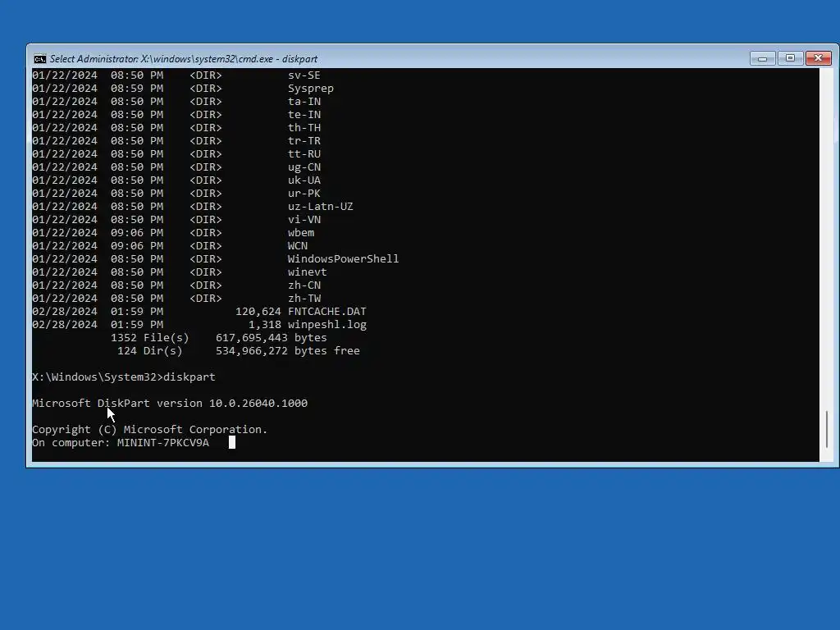Click the '08:59 PM' time on Sysprep row

click(x=137, y=89)
